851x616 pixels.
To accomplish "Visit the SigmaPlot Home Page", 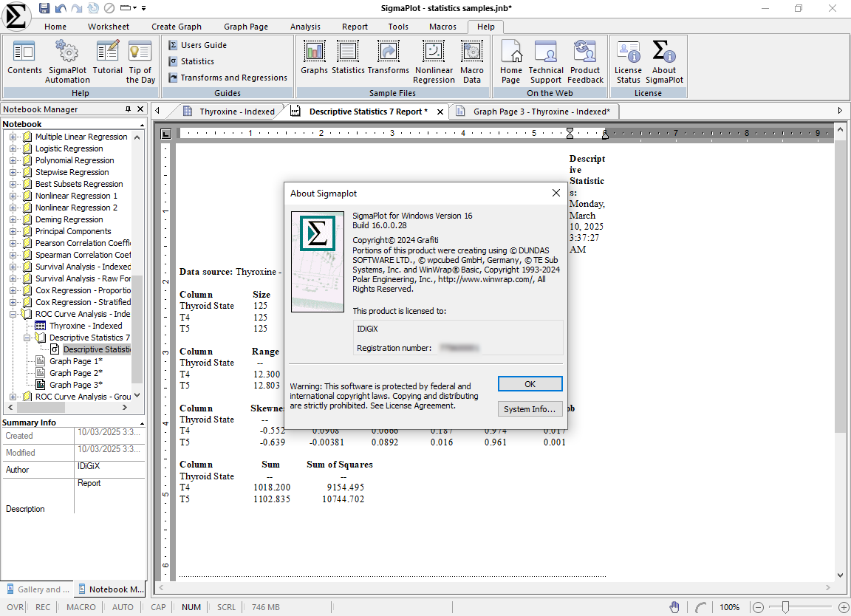I will [510, 62].
